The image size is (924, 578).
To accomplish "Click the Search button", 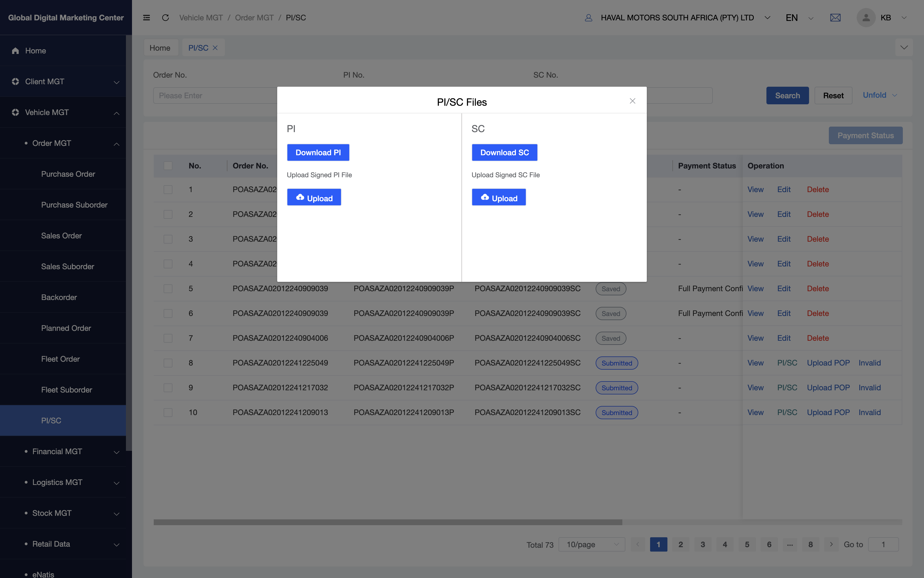I will (787, 96).
